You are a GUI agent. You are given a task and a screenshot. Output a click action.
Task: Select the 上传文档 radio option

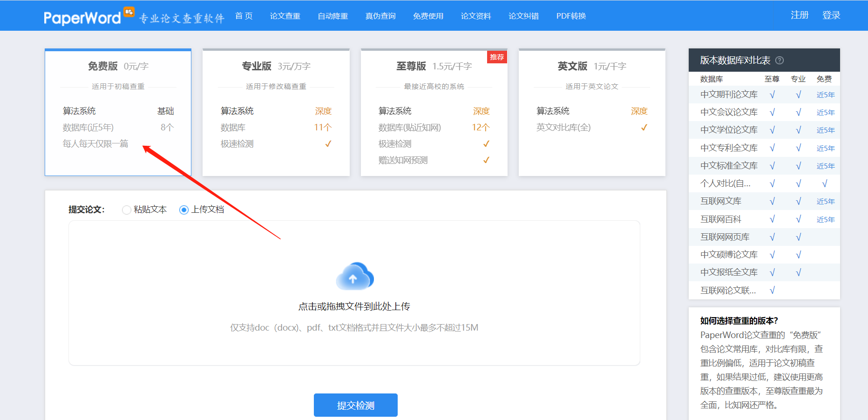(x=183, y=210)
